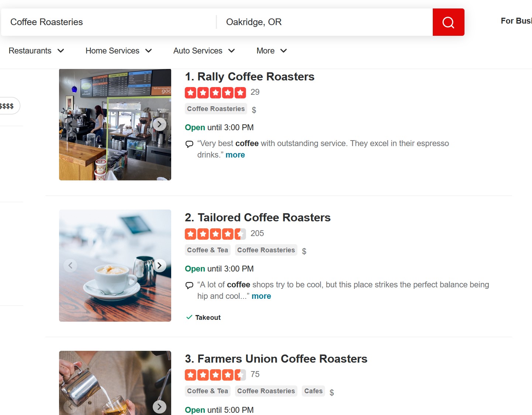
Task: Show next photo for Rally Coffee Roasters
Action: (159, 124)
